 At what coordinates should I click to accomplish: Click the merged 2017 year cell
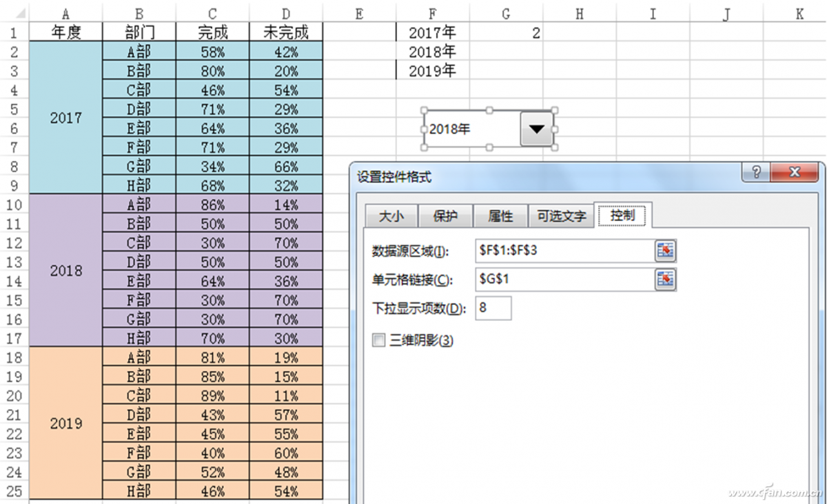pos(66,118)
